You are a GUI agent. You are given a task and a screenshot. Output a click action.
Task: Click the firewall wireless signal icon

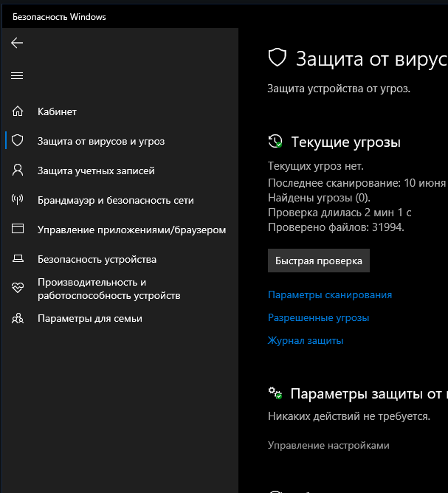tap(18, 200)
